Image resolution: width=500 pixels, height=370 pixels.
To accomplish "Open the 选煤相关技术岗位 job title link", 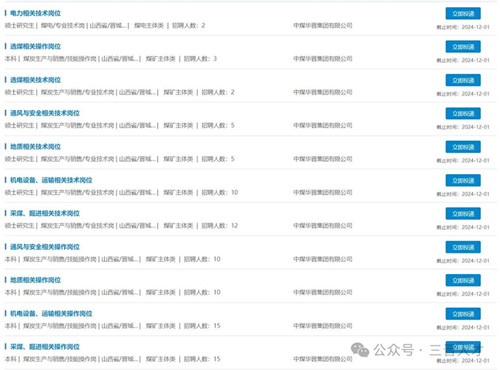I will point(36,80).
